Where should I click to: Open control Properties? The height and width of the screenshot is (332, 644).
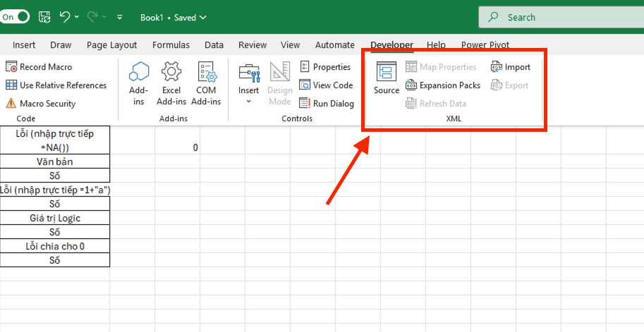[x=324, y=67]
